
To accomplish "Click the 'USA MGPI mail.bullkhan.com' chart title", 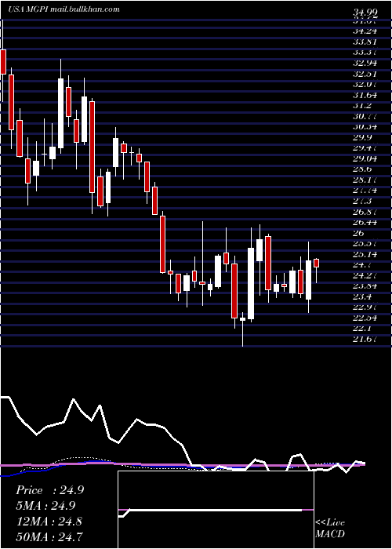I will click(x=64, y=9).
